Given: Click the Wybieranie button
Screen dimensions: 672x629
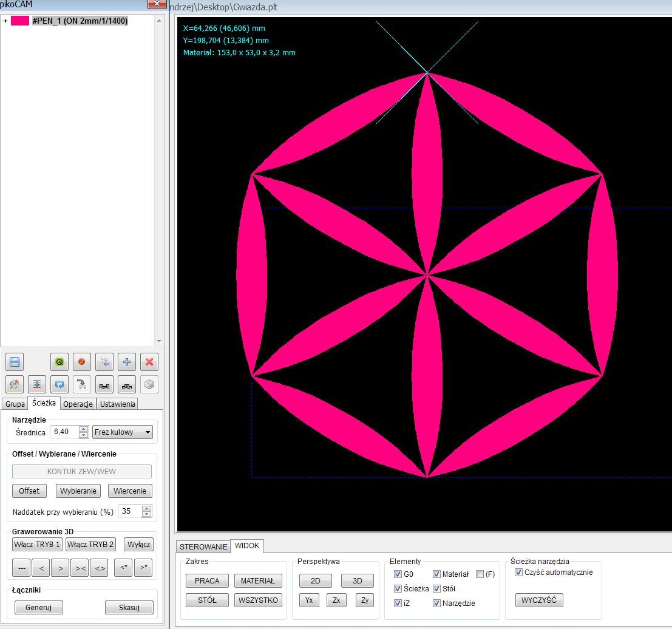Looking at the screenshot, I should click(78, 491).
